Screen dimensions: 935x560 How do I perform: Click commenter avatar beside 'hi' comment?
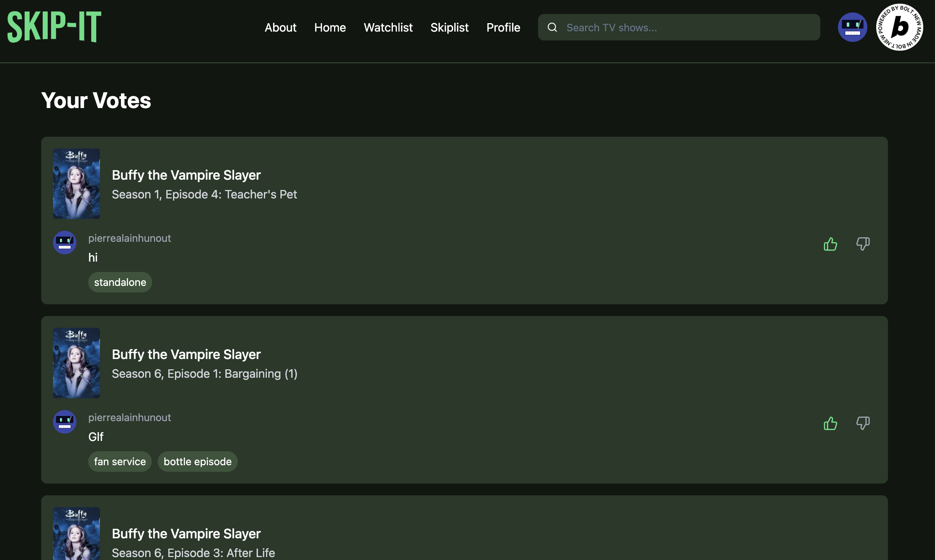tap(65, 242)
